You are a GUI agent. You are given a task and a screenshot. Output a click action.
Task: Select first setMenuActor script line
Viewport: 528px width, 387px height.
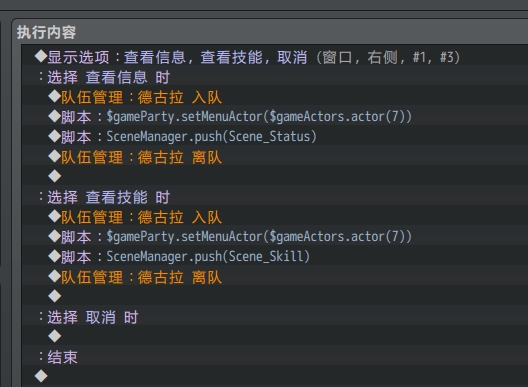[x=275, y=117]
